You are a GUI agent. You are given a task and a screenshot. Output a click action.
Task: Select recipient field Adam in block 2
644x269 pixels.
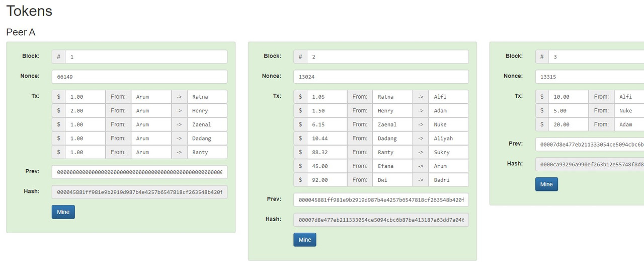[x=449, y=110]
